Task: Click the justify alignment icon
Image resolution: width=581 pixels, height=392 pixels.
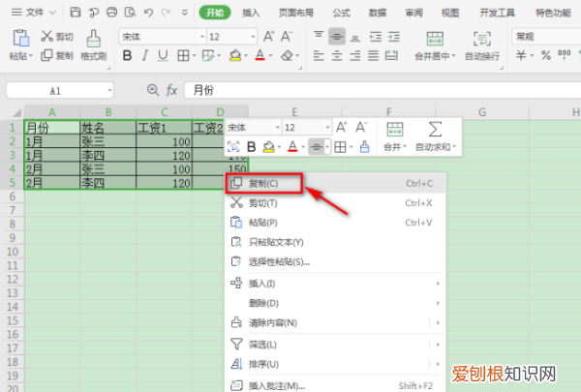Action: point(373,56)
